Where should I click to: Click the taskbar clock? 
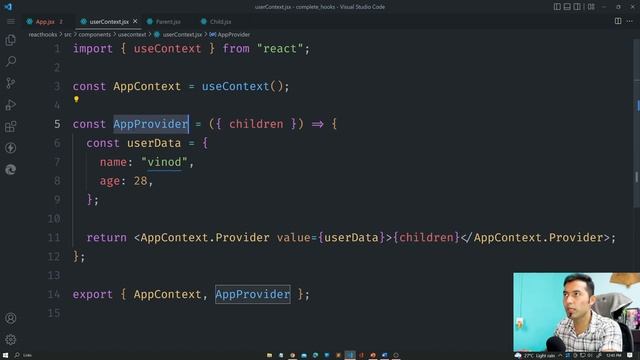[x=613, y=356]
